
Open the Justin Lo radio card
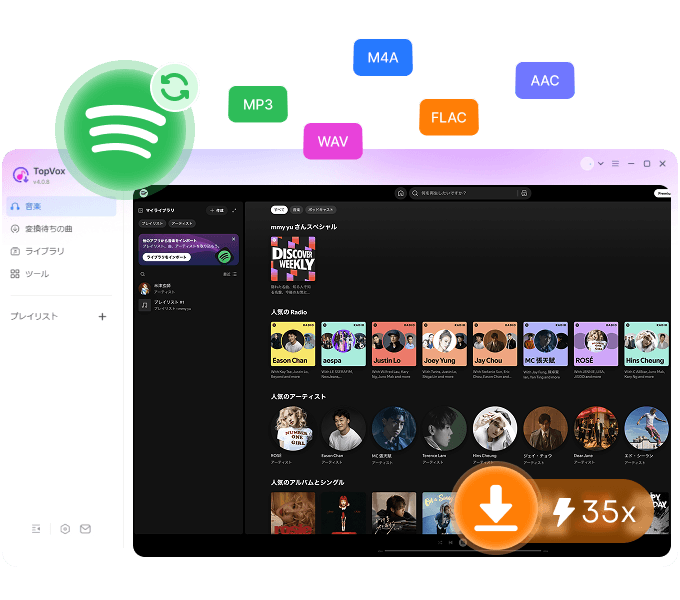pyautogui.click(x=394, y=344)
